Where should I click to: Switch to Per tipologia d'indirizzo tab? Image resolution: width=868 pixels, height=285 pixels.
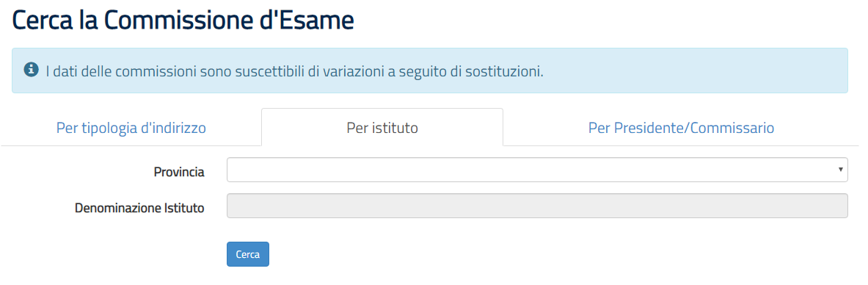click(131, 128)
